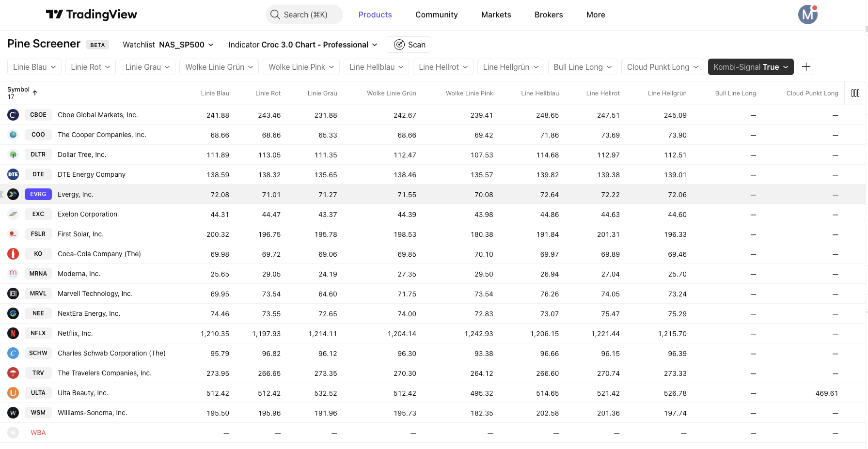The image size is (868, 449).
Task: Open the user profile avatar
Action: [807, 15]
